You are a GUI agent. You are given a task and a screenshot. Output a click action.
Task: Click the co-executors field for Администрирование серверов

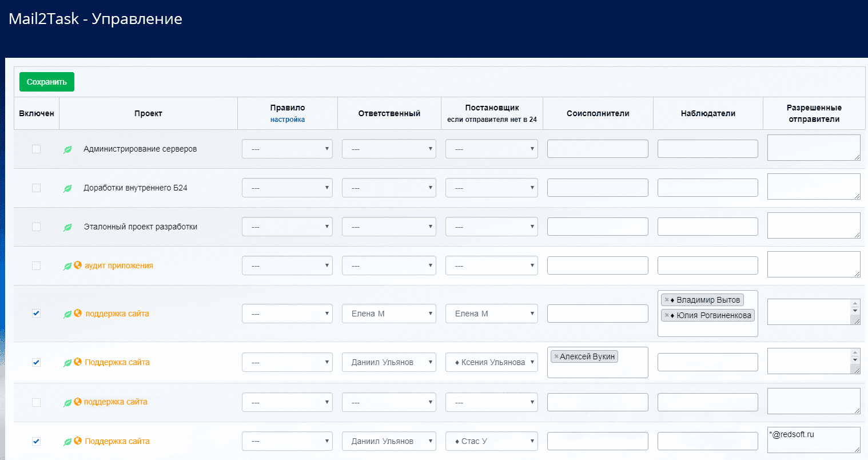click(598, 149)
